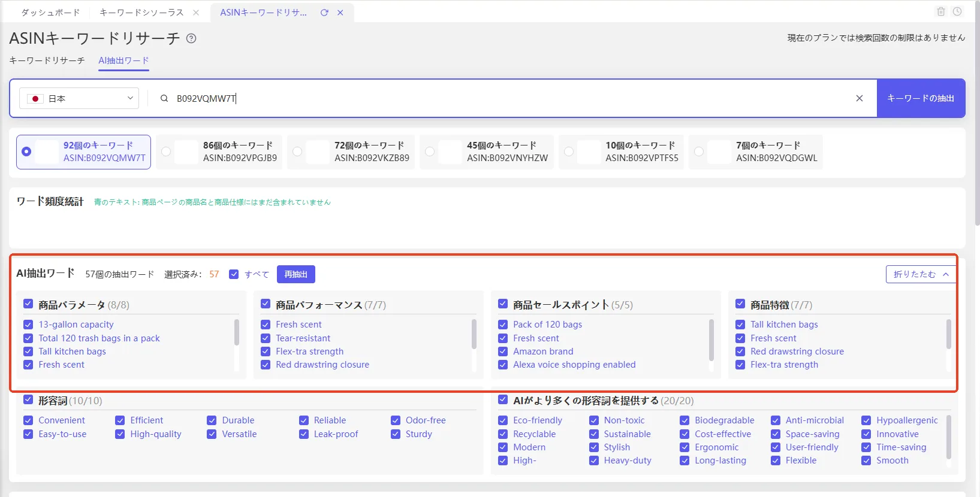Image resolution: width=980 pixels, height=497 pixels.
Task: Click the AI adjectives list scrollbar
Action: point(949,438)
